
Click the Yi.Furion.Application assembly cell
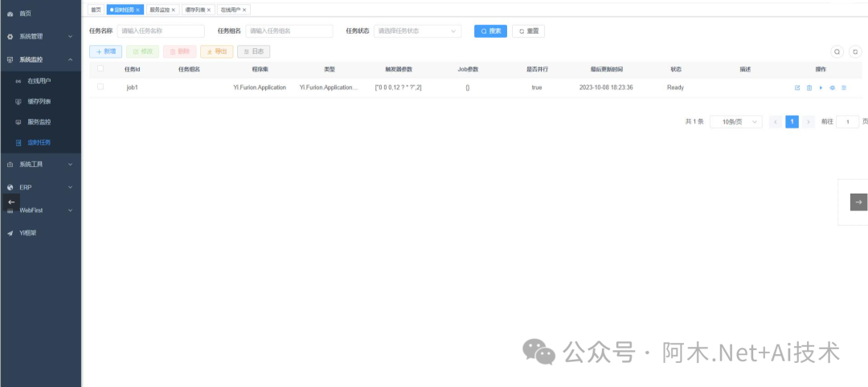260,88
